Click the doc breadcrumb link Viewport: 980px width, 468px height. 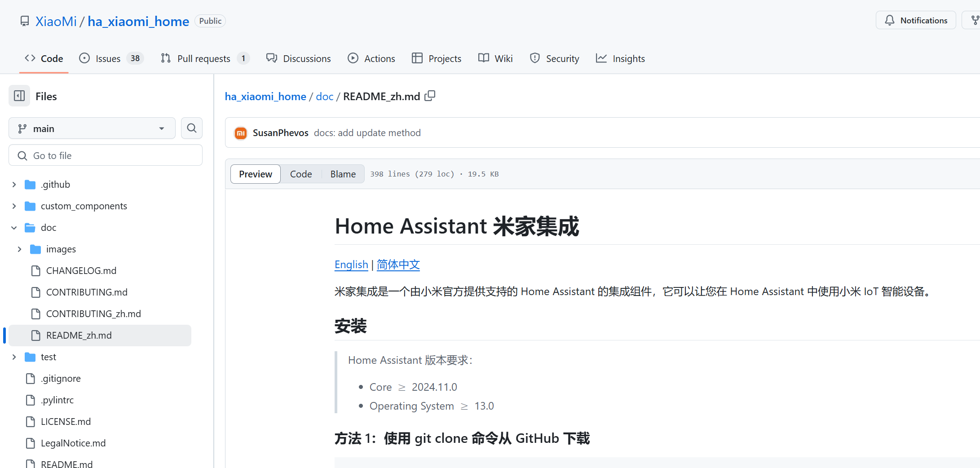[324, 97]
